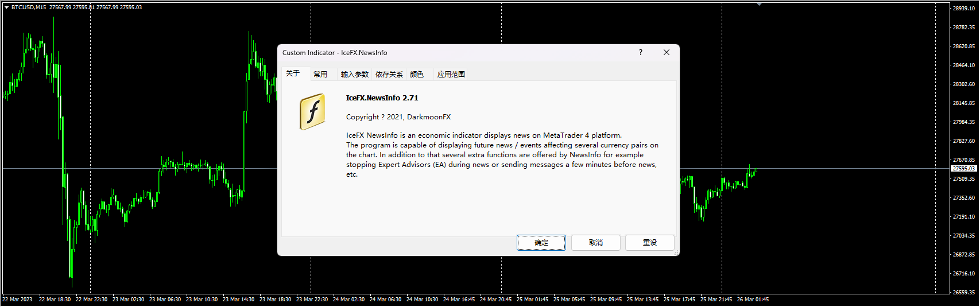Click price scale value 27509.35

pos(964,179)
